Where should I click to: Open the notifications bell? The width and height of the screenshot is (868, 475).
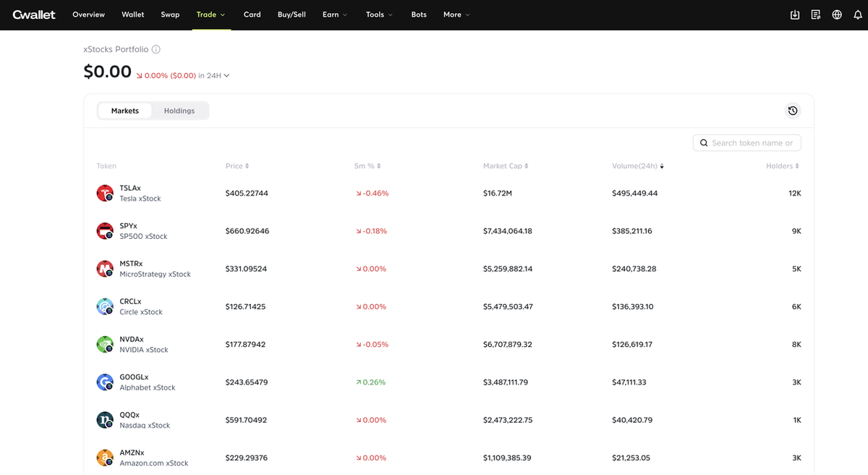point(858,14)
